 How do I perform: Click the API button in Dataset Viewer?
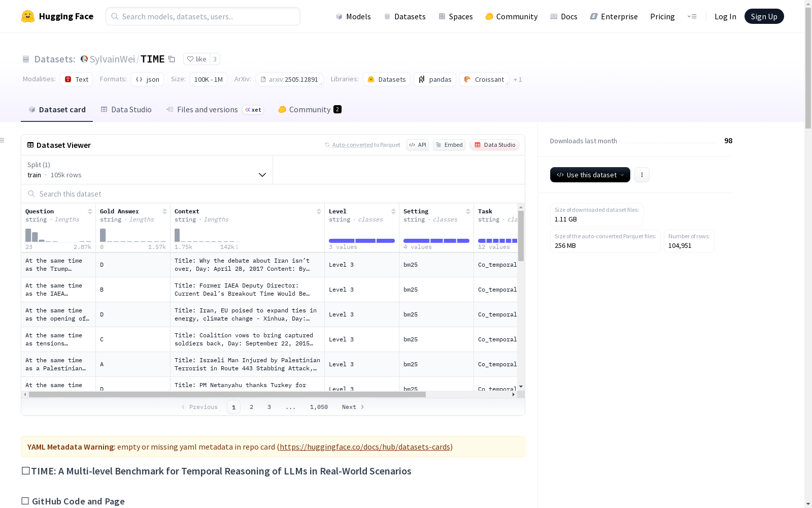418,145
